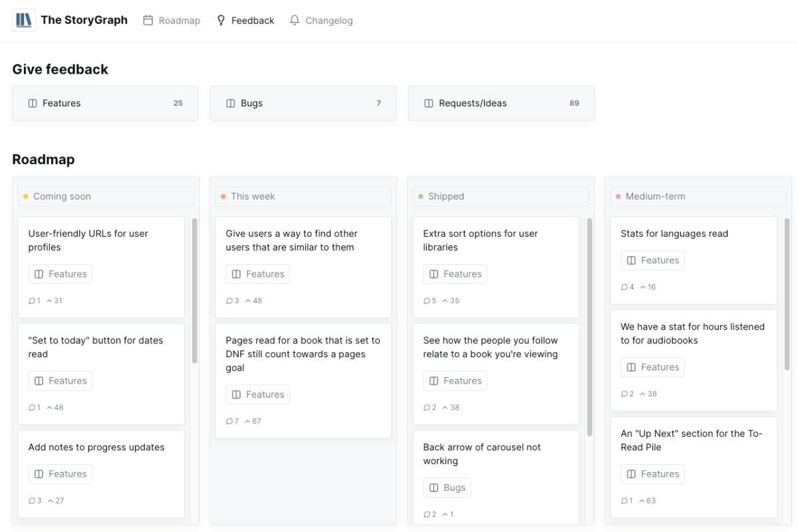Viewport: 798px width, 532px height.
Task: Open the Bugs feedback board with 7 posts
Action: click(x=303, y=103)
